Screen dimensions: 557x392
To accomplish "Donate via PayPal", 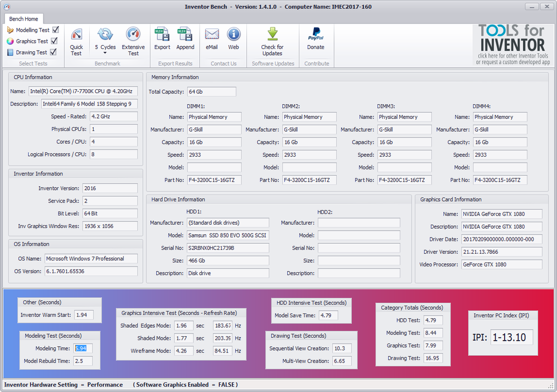I will (316, 39).
